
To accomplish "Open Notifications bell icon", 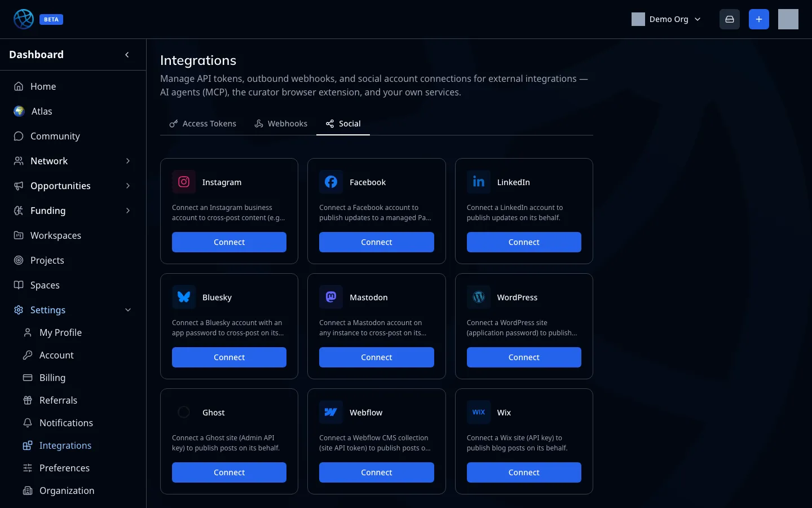I will tap(28, 423).
